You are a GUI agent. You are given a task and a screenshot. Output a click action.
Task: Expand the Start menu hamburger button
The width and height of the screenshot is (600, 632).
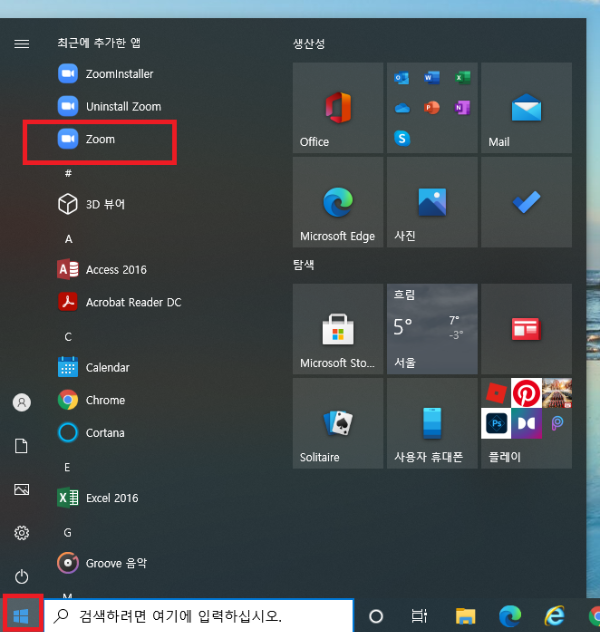pyautogui.click(x=22, y=44)
